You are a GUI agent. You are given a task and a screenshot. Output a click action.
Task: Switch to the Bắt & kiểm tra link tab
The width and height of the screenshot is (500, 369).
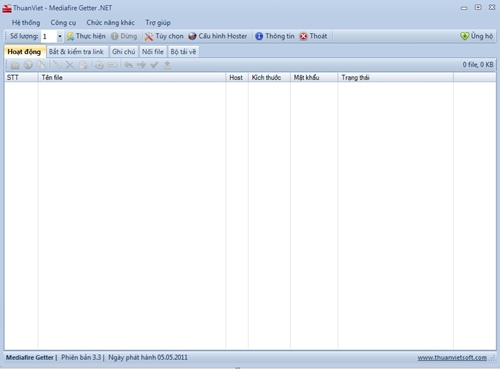(x=76, y=52)
